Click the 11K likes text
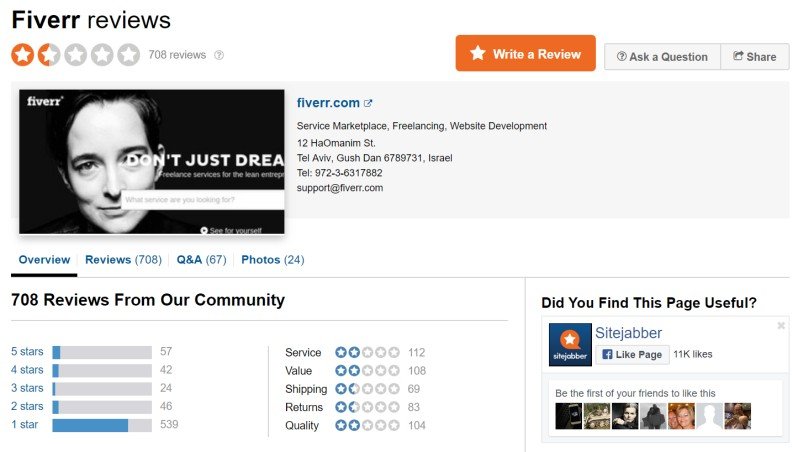The height and width of the screenshot is (452, 800). (x=693, y=354)
